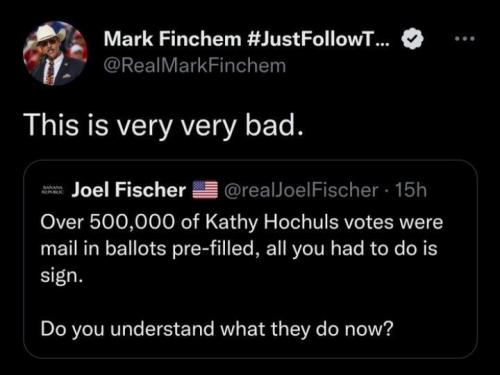The width and height of the screenshot is (500, 375).
Task: Click the "mail in ballots pre-filled" text line
Action: (150, 249)
